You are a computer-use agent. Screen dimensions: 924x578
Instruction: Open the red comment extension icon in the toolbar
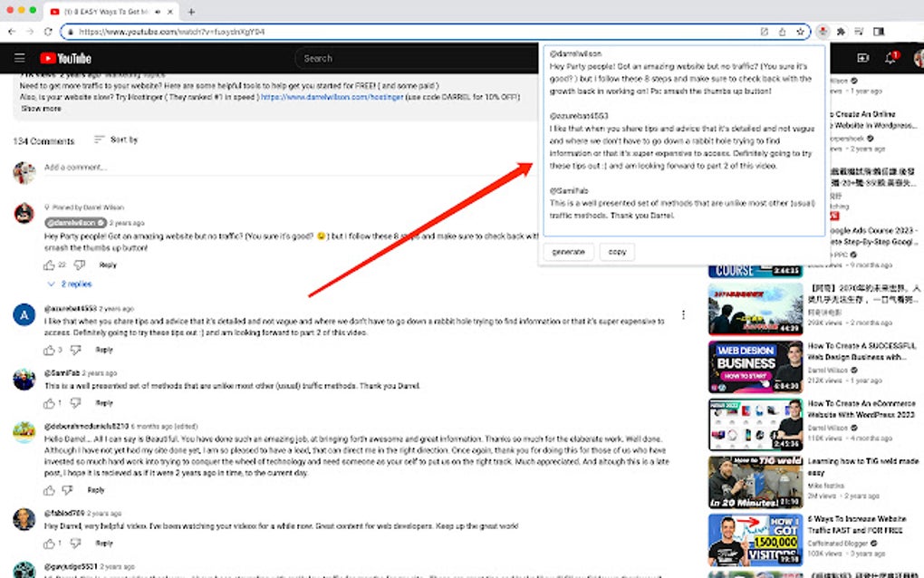823,31
